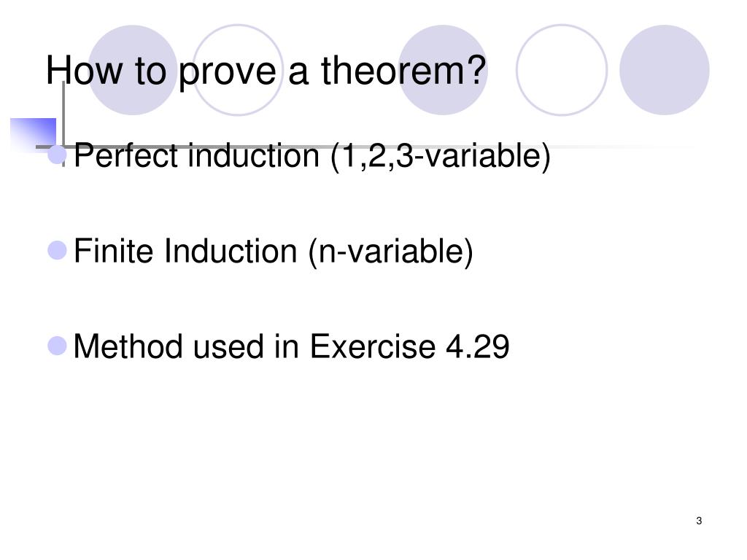The width and height of the screenshot is (747, 560).
Task: Select the solid lavender circle at header's far right
Action: tap(665, 70)
